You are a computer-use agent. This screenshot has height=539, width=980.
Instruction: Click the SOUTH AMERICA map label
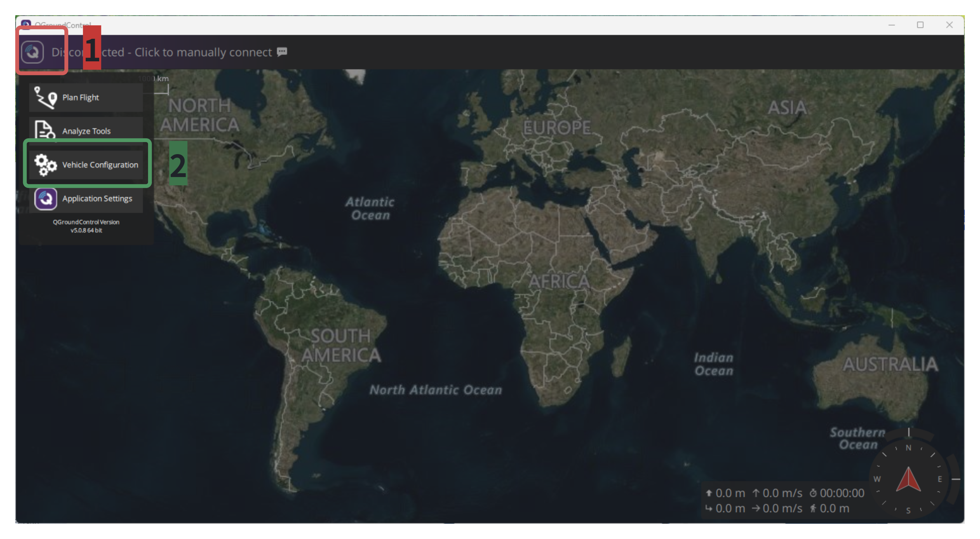341,346
